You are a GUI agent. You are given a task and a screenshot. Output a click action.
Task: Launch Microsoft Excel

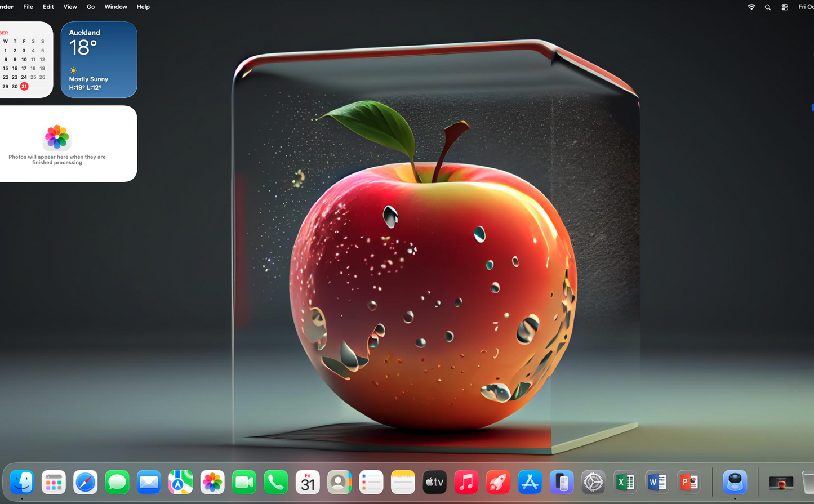(x=625, y=482)
